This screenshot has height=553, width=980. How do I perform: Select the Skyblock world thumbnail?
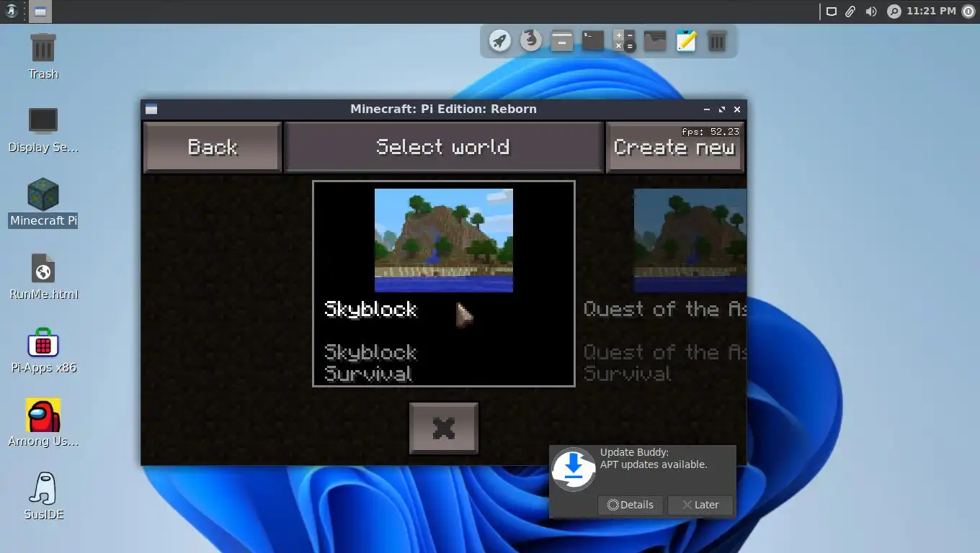point(444,240)
